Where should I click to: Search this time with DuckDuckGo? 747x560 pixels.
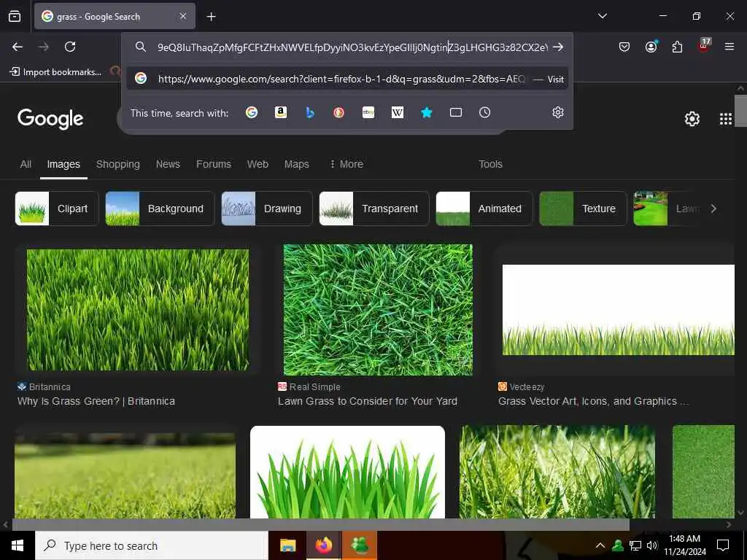338,112
